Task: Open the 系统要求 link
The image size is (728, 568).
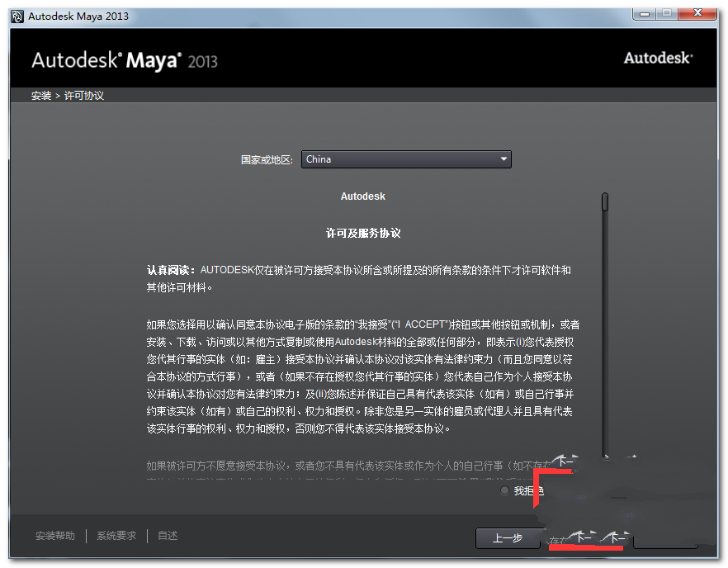Action: point(116,536)
